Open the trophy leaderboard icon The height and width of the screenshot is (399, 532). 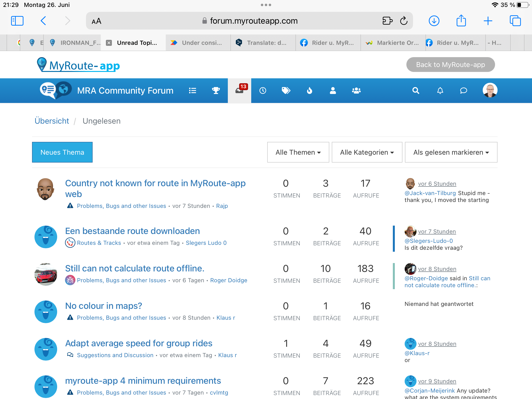click(216, 91)
